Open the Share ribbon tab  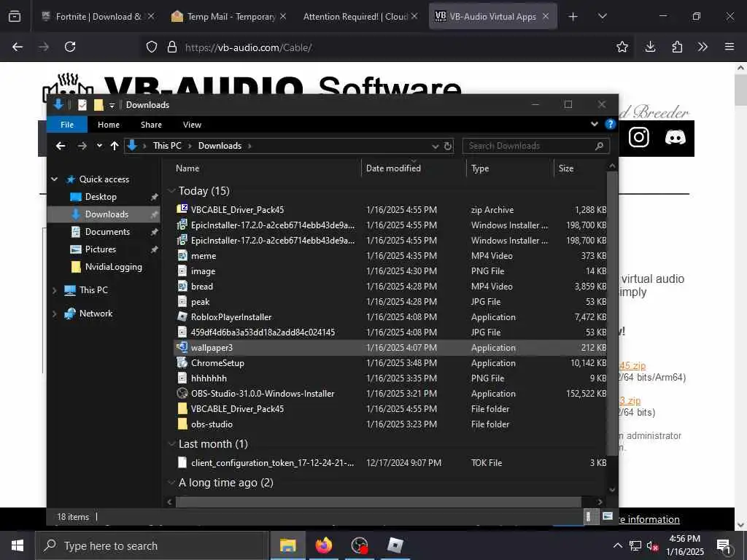(151, 124)
